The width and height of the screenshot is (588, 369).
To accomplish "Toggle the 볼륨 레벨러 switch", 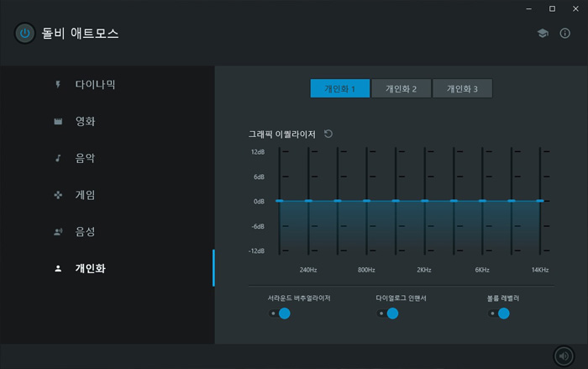I will tap(498, 313).
